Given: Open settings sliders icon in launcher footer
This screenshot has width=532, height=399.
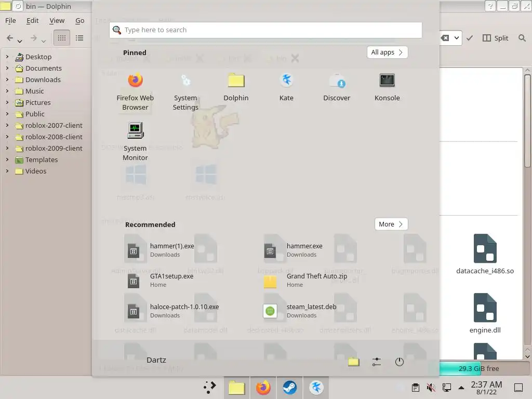Looking at the screenshot, I should tap(376, 362).
